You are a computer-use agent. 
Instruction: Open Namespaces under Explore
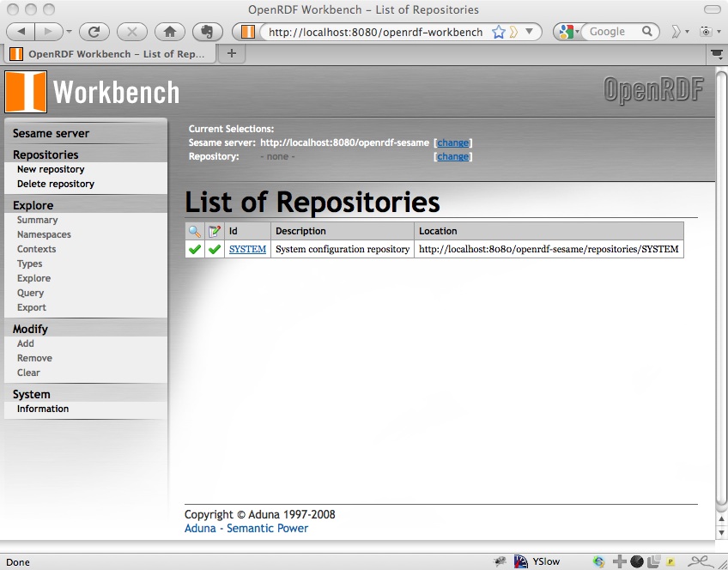tap(44, 234)
